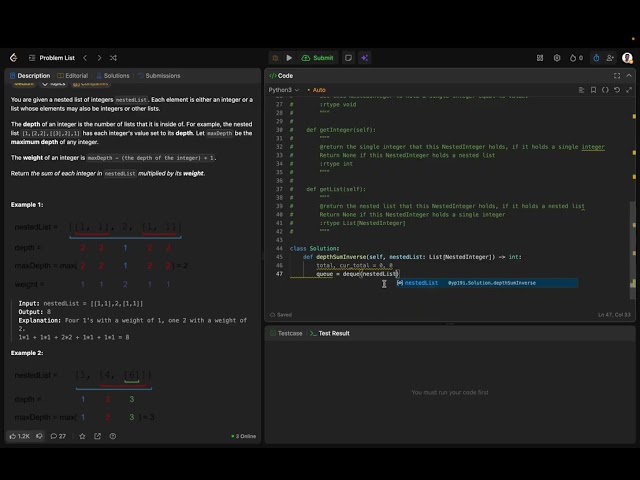The image size is (640, 480).
Task: Pick a random problem with shuffle icon
Action: click(x=113, y=58)
